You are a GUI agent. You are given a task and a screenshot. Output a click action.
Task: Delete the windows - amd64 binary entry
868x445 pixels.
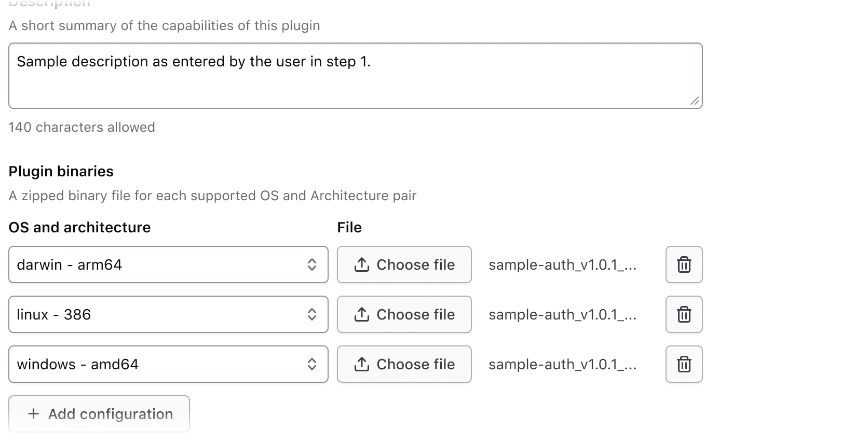pos(684,364)
